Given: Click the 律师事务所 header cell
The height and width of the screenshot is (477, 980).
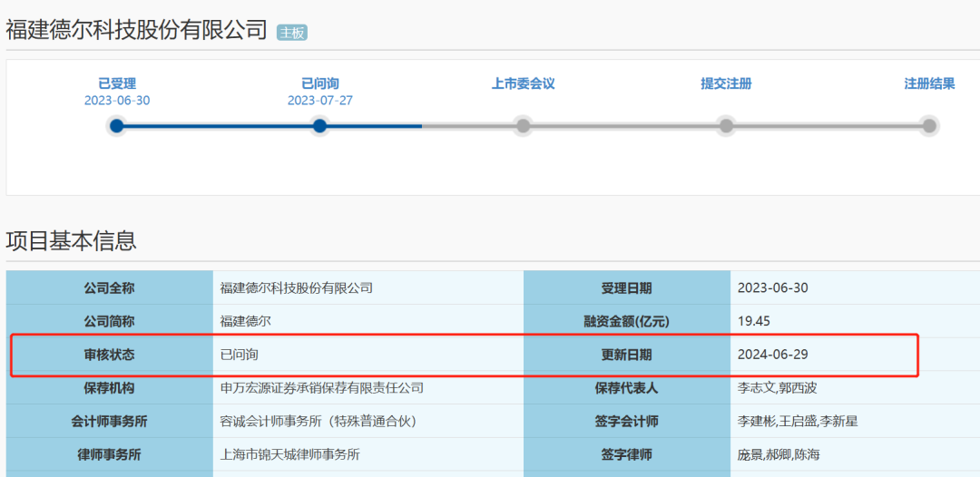Looking at the screenshot, I should (110, 454).
